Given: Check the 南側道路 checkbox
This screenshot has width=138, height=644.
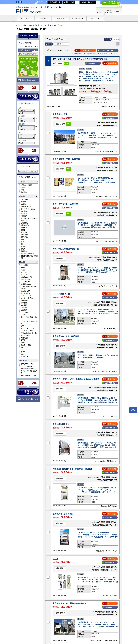Looking at the screenshot, I should click(20, 192).
